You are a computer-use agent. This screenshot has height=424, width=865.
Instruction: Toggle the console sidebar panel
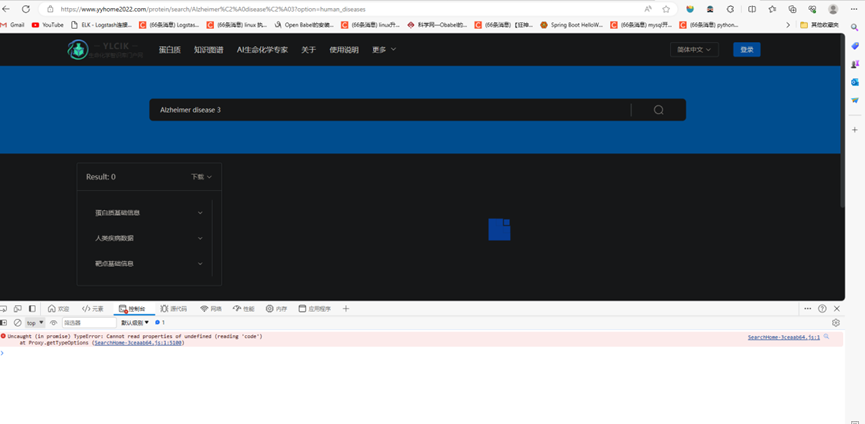4,323
